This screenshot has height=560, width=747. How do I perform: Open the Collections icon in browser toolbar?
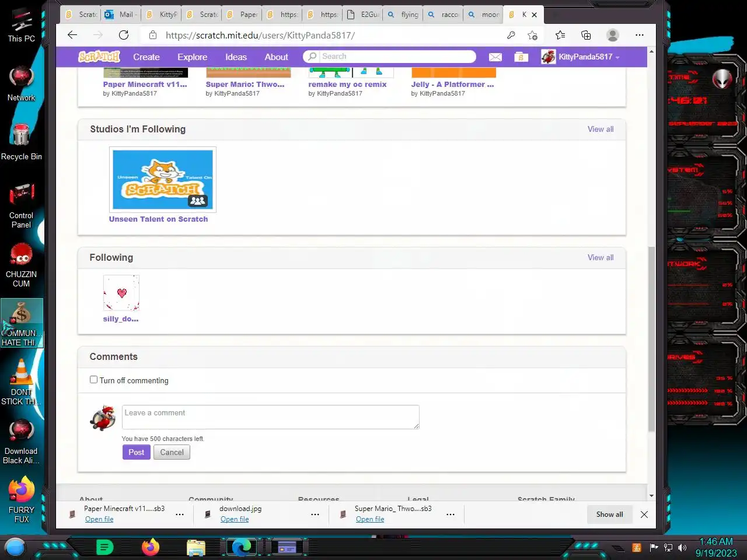(586, 35)
